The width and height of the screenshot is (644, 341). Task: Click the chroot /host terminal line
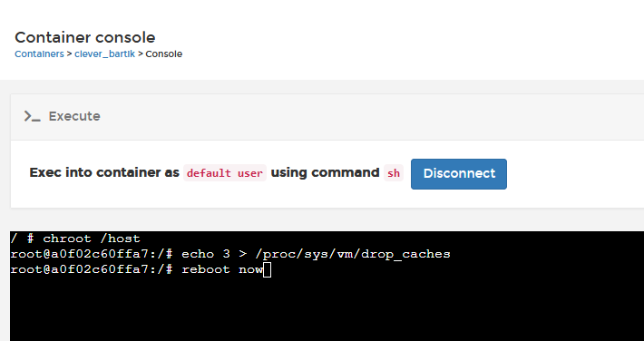click(x=75, y=239)
